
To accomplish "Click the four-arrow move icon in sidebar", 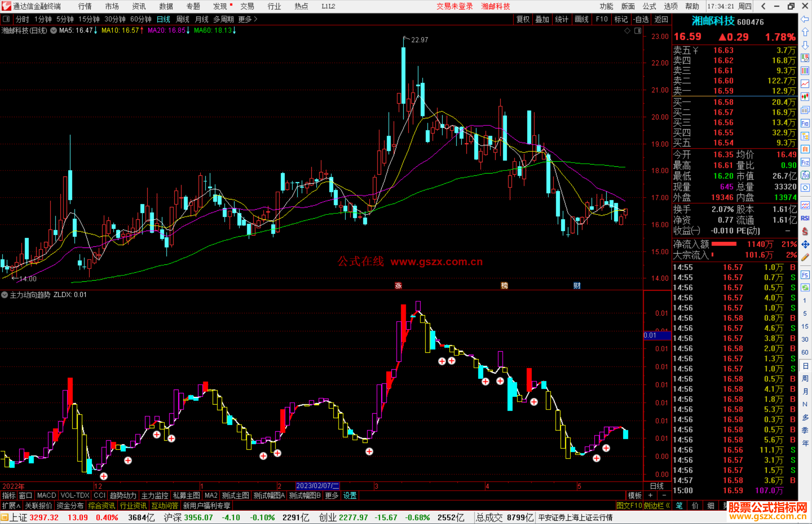I will coord(805,245).
